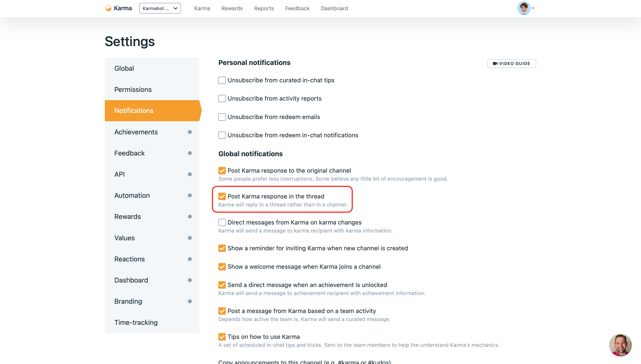Disable Tips on how to use Karma
Viewport: 641px width, 364px height.
tap(222, 337)
